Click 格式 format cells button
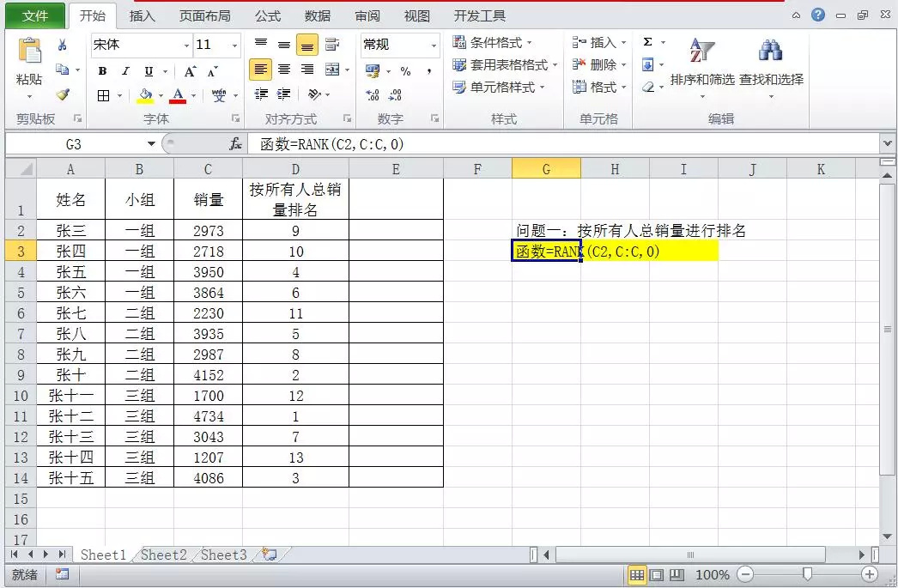Viewport: 898px width, 588px height. (x=599, y=87)
